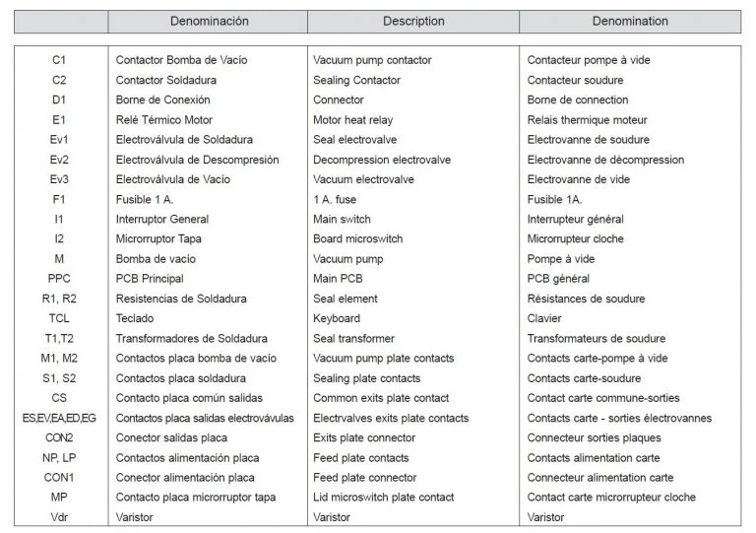
Task: Select the C1 code cell
Action: click(x=59, y=60)
